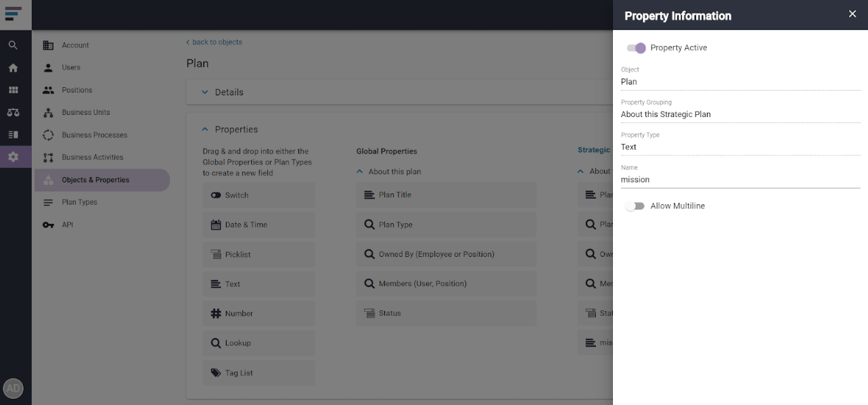
Task: Follow the back to objects link
Action: point(214,42)
